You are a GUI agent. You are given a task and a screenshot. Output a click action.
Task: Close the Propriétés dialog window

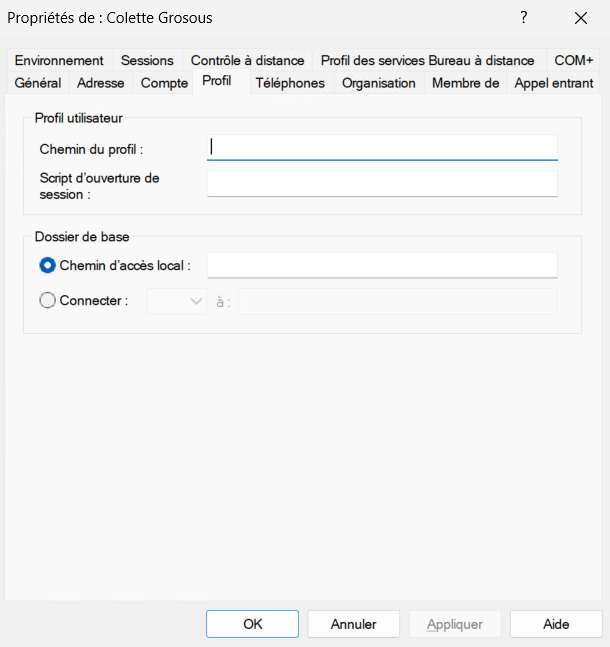[580, 18]
